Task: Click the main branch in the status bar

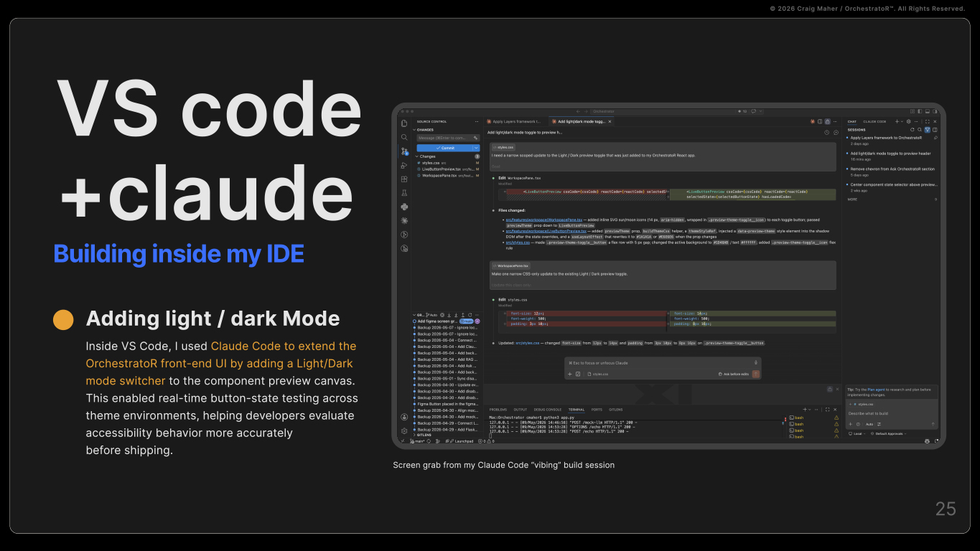Action: coord(417,441)
